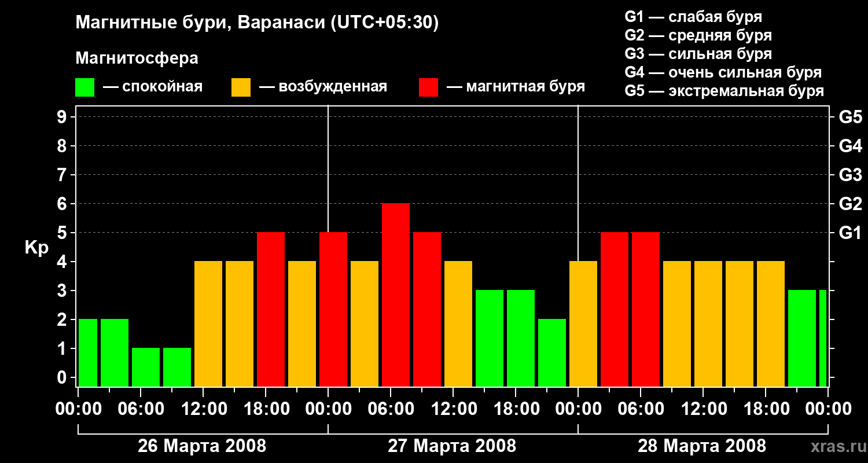Click the 'Магнитосфера' legend heading
Image resolution: width=868 pixels, height=463 pixels.
pos(137,58)
